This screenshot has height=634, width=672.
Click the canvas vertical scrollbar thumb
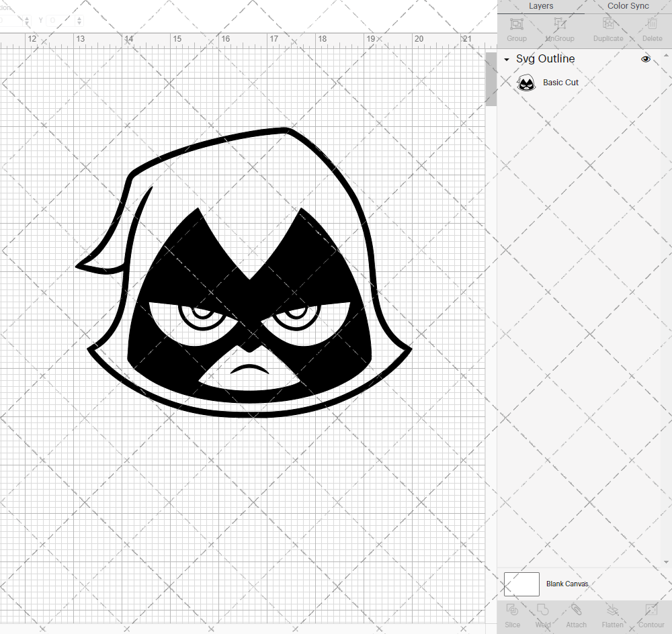[491, 79]
